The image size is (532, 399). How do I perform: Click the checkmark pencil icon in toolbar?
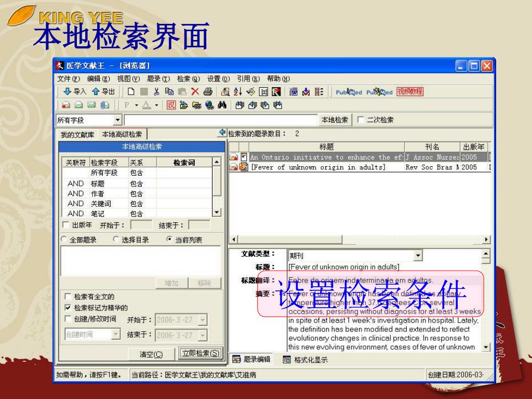(x=251, y=91)
